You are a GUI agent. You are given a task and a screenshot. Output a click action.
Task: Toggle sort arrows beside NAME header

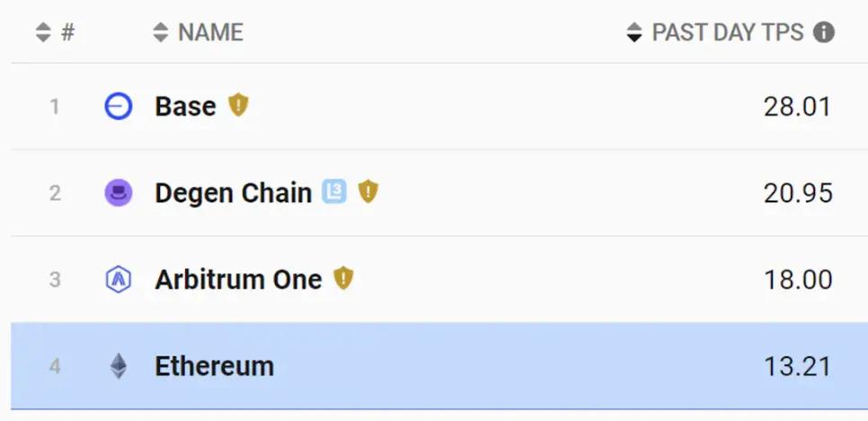pos(160,33)
